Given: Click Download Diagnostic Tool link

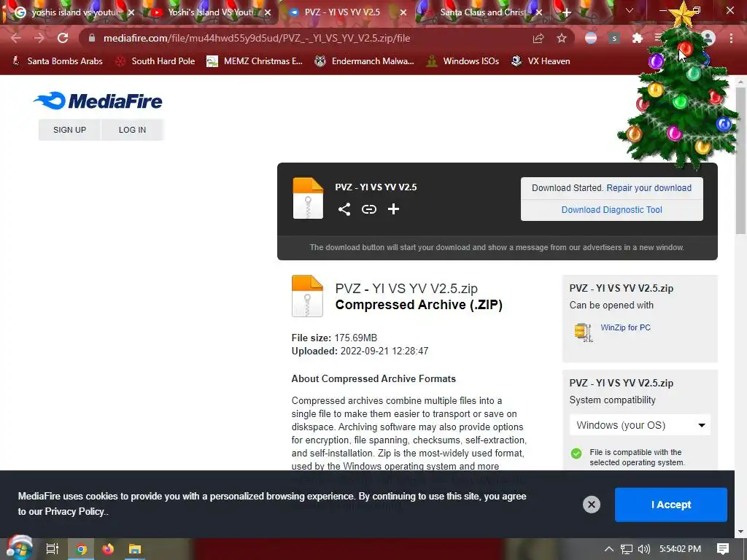Looking at the screenshot, I should (612, 209).
